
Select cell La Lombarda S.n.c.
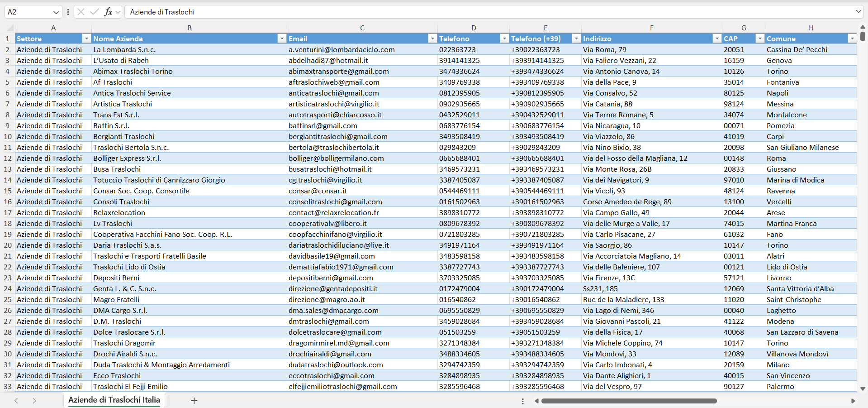coord(189,49)
